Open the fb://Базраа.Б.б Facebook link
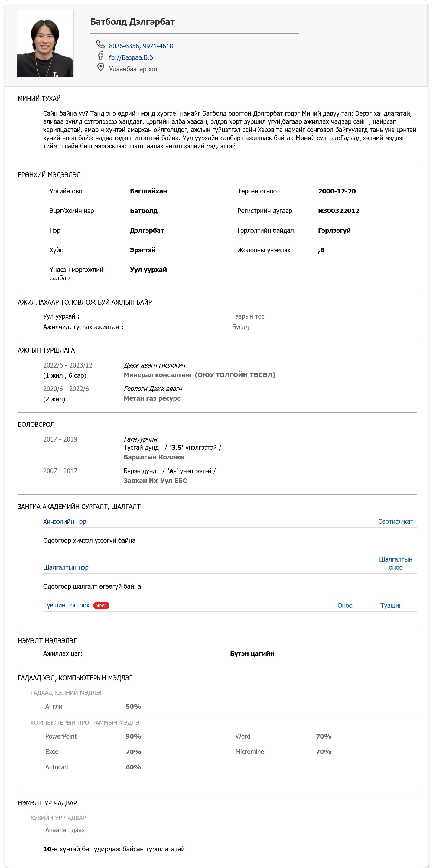The image size is (433, 868). pyautogui.click(x=131, y=58)
